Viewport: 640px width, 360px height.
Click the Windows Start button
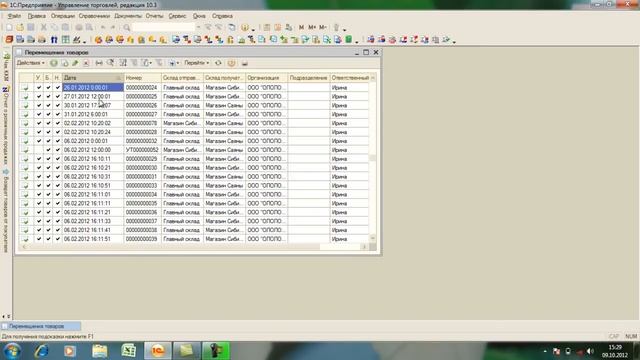click(12, 351)
